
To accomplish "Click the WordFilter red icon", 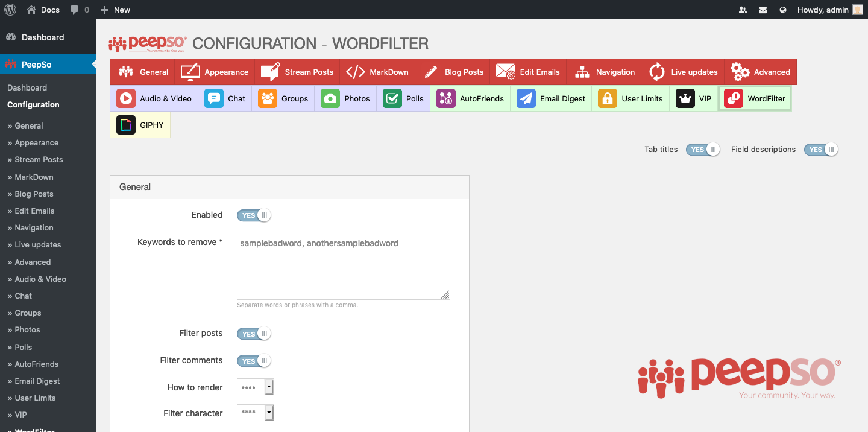I will point(733,98).
